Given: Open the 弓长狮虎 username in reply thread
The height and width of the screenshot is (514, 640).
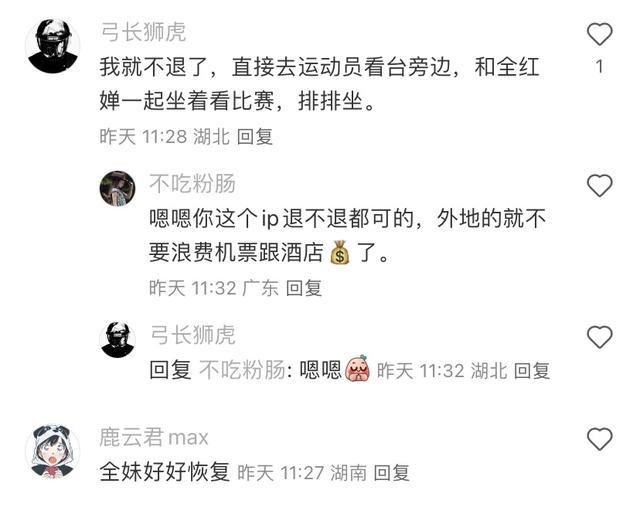Looking at the screenshot, I should pyautogui.click(x=192, y=335).
